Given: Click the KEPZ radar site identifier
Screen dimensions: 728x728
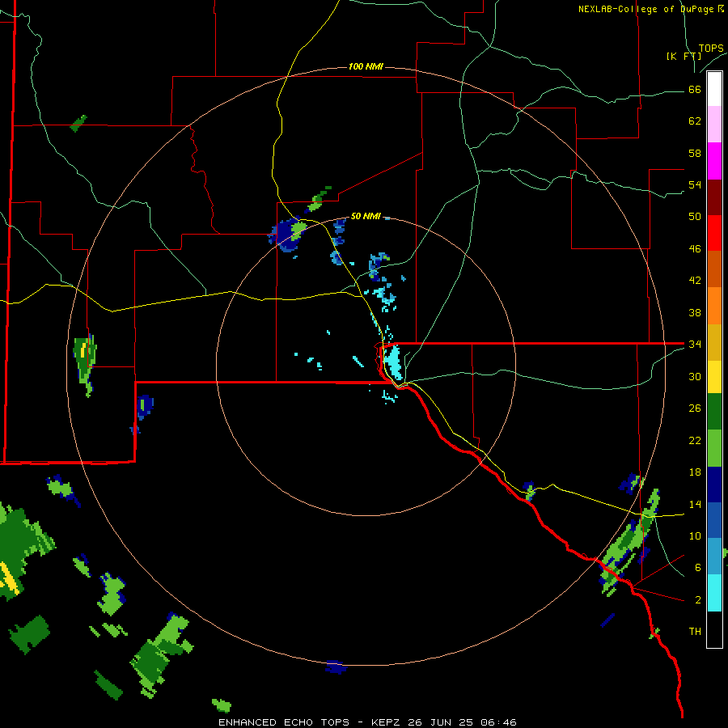Looking at the screenshot, I should pyautogui.click(x=387, y=722).
